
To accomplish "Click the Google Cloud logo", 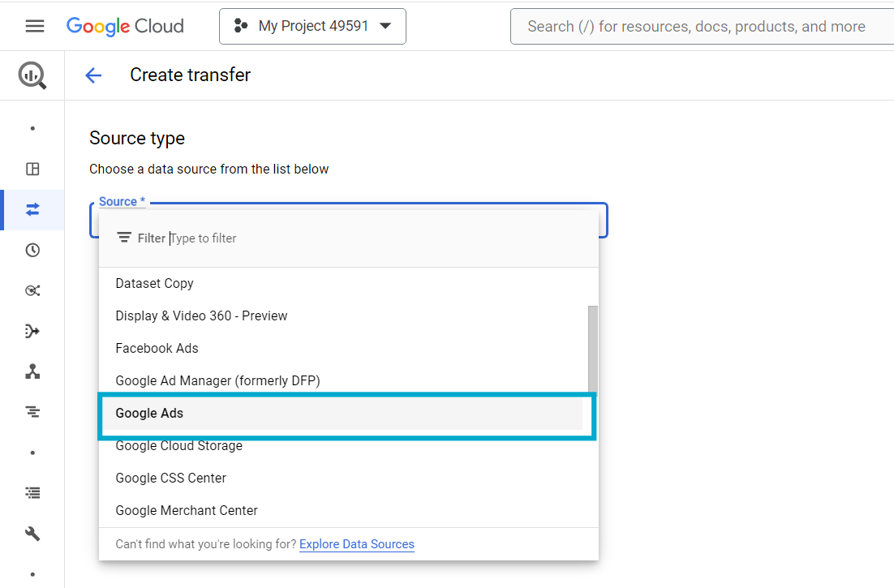I will (x=125, y=26).
